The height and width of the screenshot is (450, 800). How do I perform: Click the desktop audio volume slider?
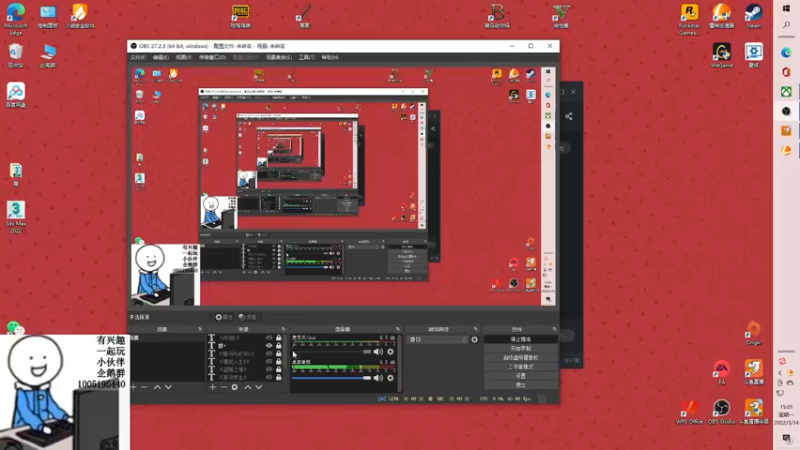click(332, 378)
